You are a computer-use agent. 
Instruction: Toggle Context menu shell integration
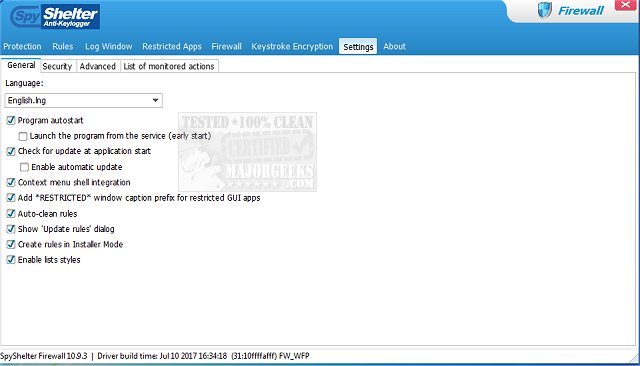click(x=11, y=182)
